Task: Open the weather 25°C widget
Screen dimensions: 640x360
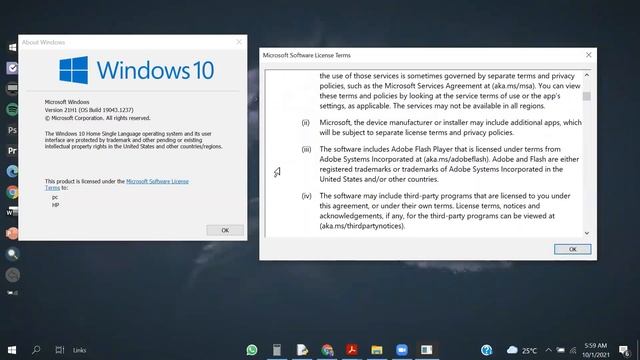Action: [x=522, y=350]
